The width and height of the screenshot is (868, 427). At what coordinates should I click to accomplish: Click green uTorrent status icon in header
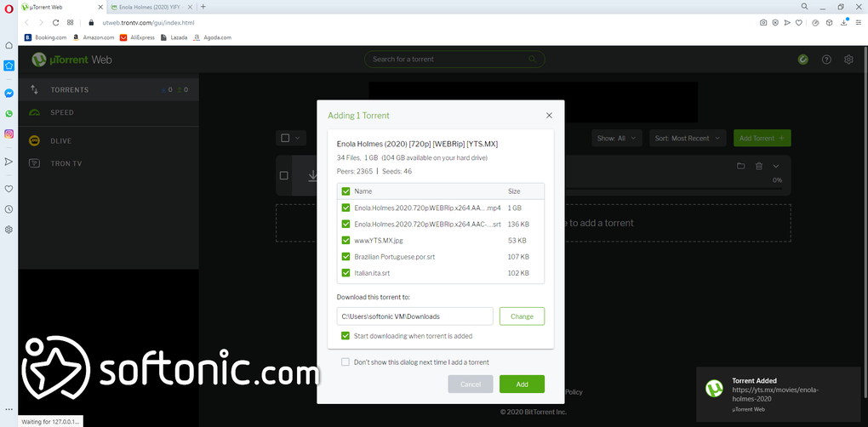point(803,60)
